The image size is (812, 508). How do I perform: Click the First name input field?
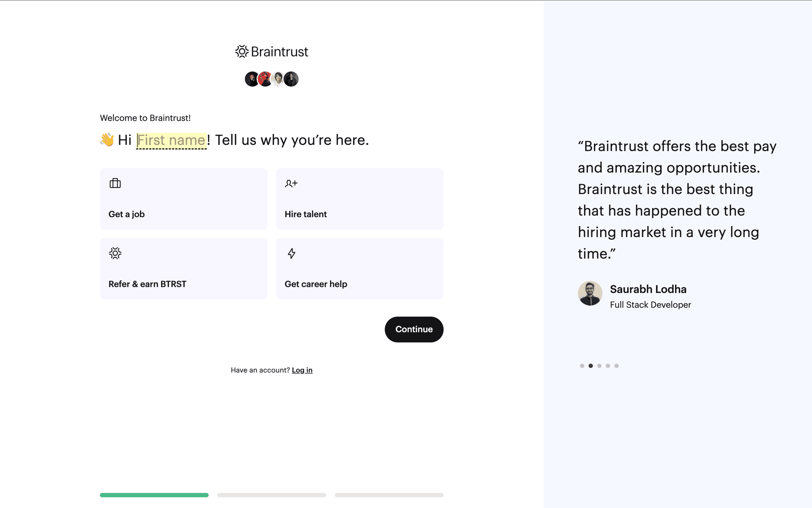point(171,140)
